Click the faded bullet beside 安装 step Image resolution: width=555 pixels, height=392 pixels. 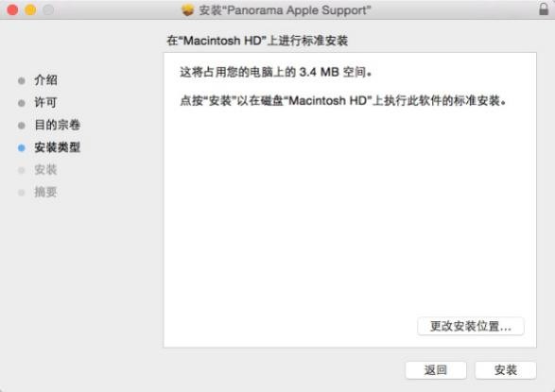pos(22,170)
